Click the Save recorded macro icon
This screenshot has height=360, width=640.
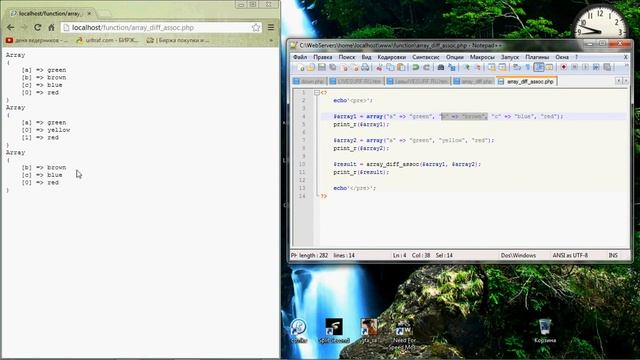tap(607, 67)
